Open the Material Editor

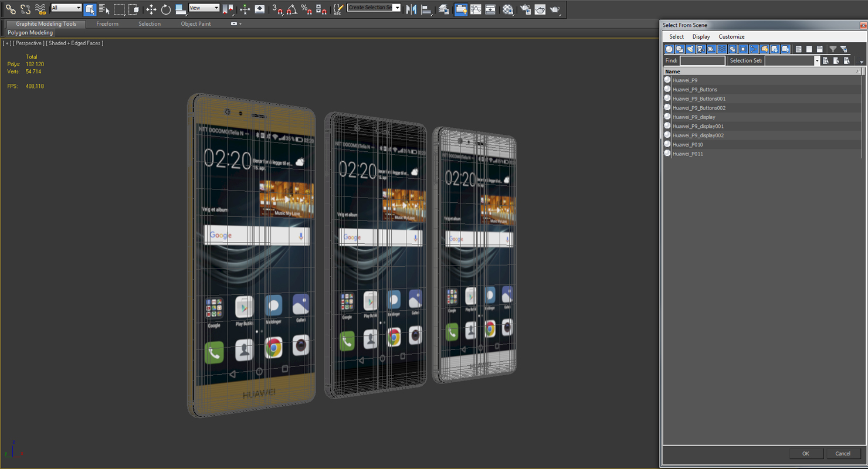click(x=508, y=9)
